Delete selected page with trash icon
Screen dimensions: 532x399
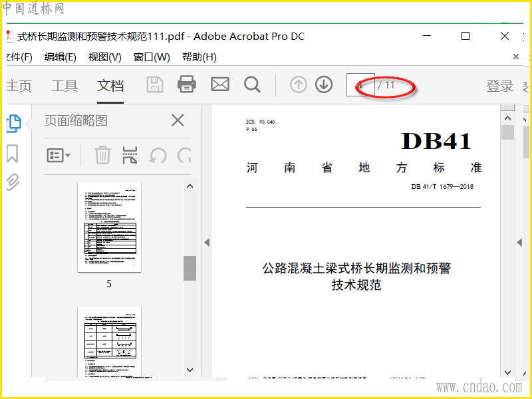(102, 156)
